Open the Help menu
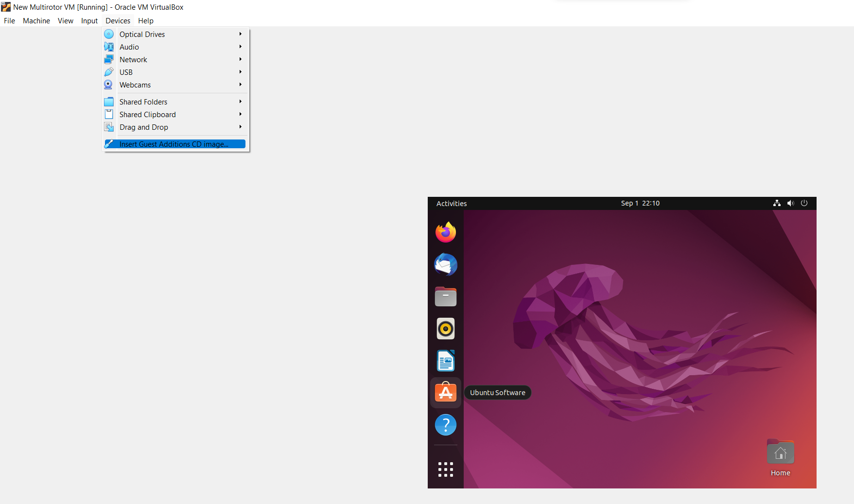Viewport: 854px width, 504px height. coord(146,20)
